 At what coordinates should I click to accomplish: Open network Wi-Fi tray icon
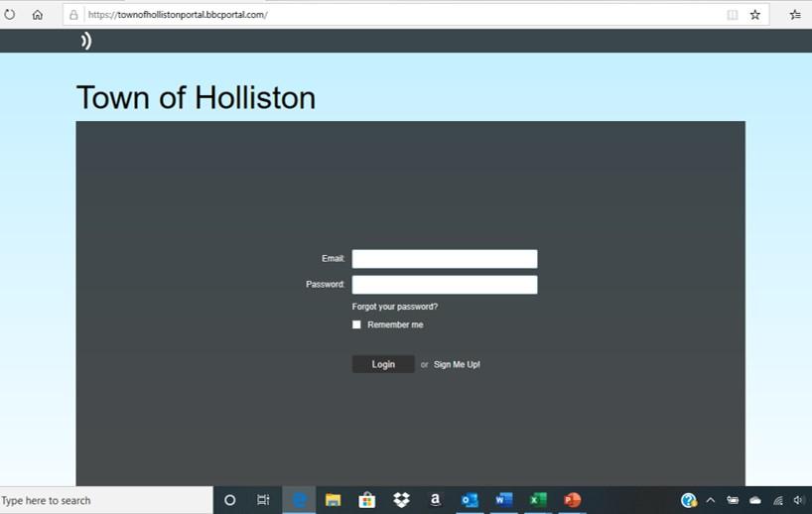coord(778,500)
